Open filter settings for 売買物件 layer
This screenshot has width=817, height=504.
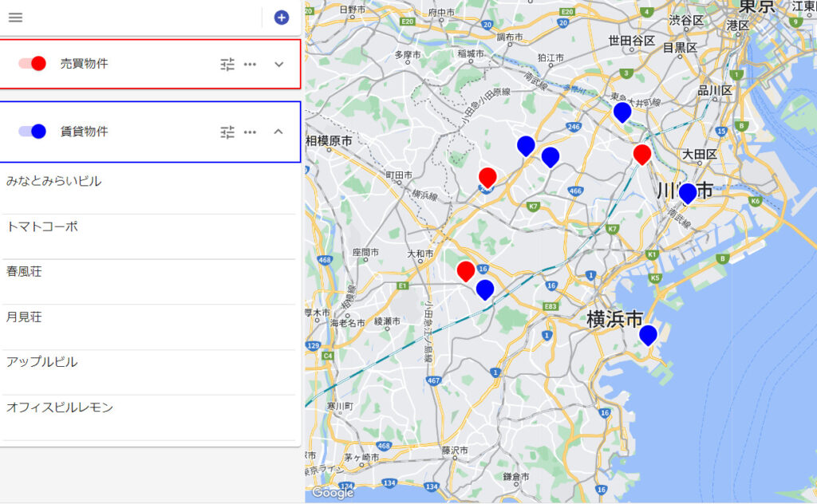(227, 63)
